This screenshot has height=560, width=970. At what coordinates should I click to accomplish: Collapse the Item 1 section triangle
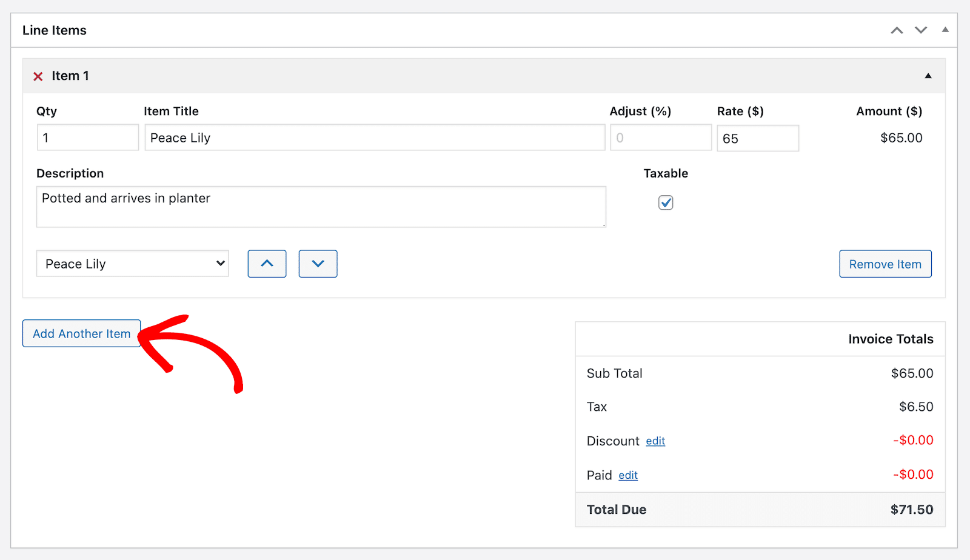(928, 76)
